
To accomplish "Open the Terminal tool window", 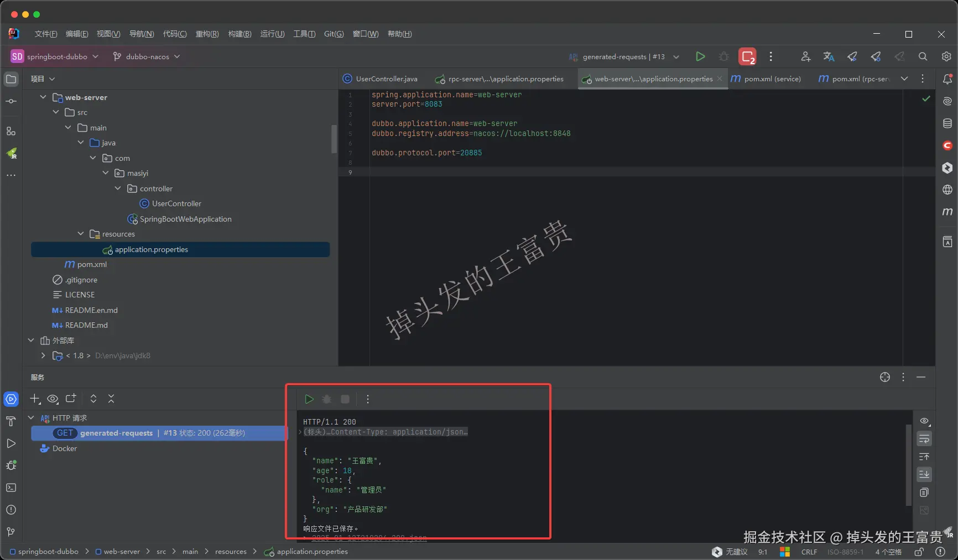I will tap(11, 488).
